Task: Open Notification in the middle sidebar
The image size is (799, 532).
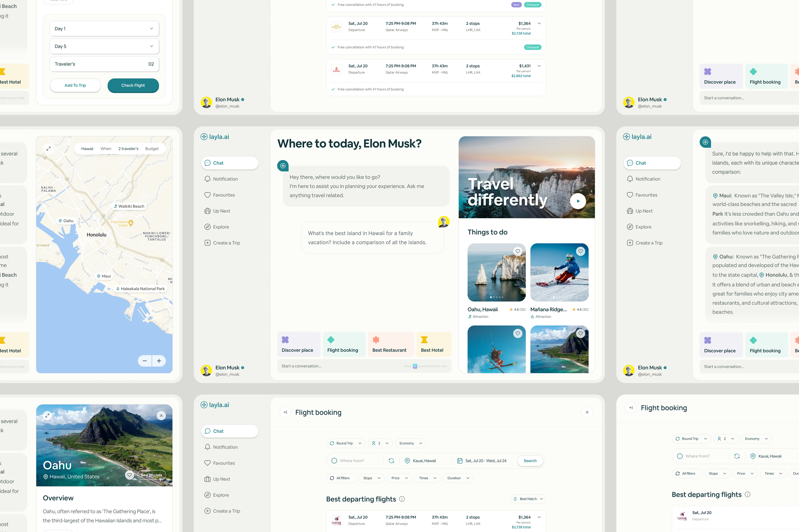Action: (x=225, y=179)
